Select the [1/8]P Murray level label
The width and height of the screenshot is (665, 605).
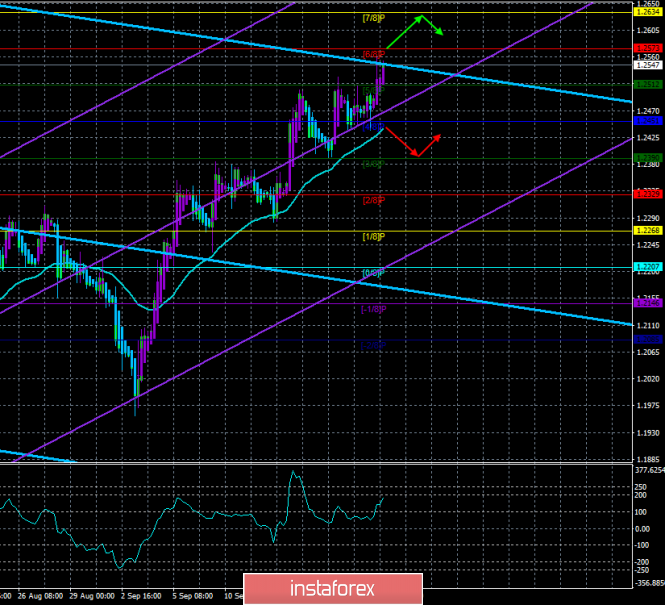[374, 237]
